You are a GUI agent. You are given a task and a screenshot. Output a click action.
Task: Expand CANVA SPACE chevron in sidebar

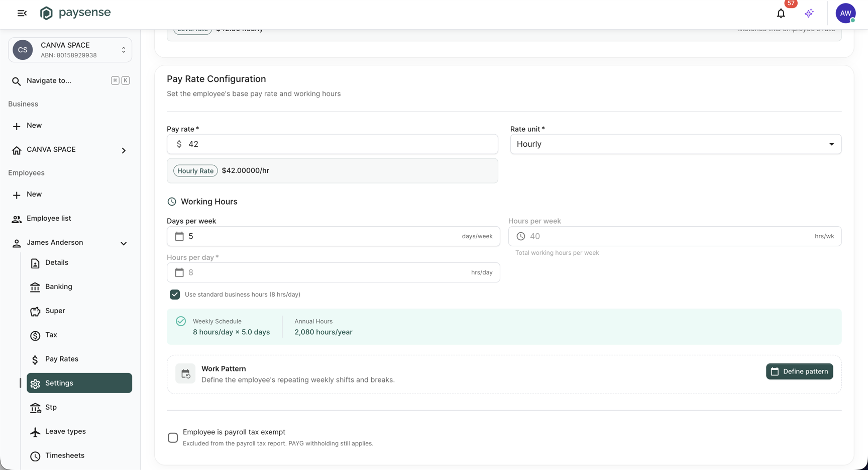(x=124, y=151)
